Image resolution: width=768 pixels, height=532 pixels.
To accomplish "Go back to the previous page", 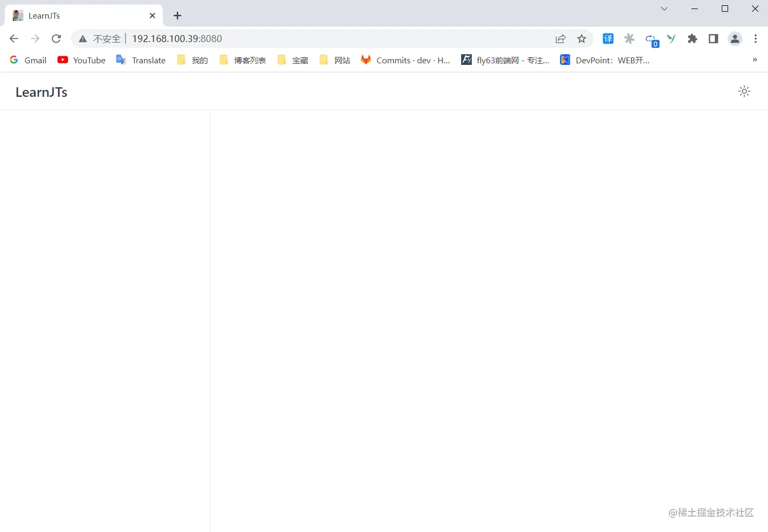I will (x=14, y=39).
